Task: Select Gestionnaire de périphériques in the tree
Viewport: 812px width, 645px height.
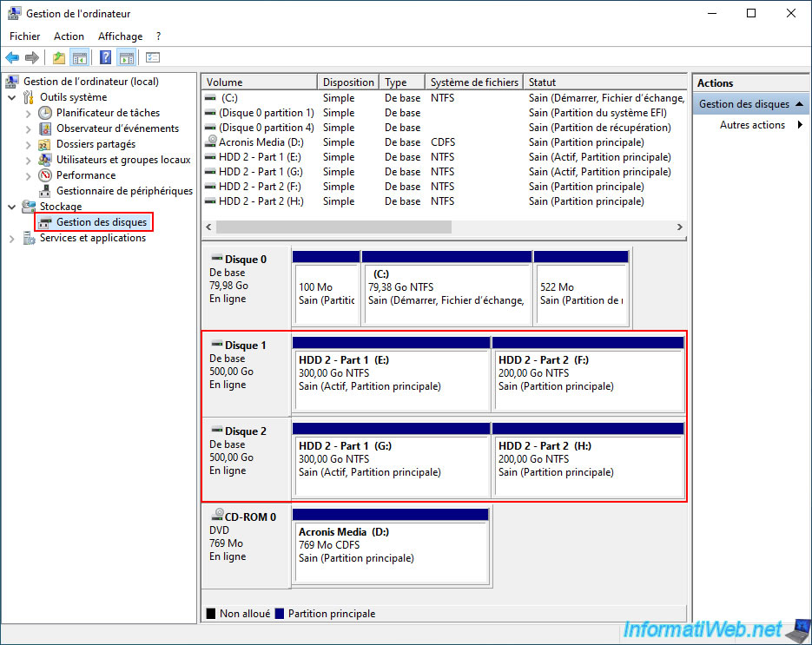Action: pyautogui.click(x=124, y=191)
